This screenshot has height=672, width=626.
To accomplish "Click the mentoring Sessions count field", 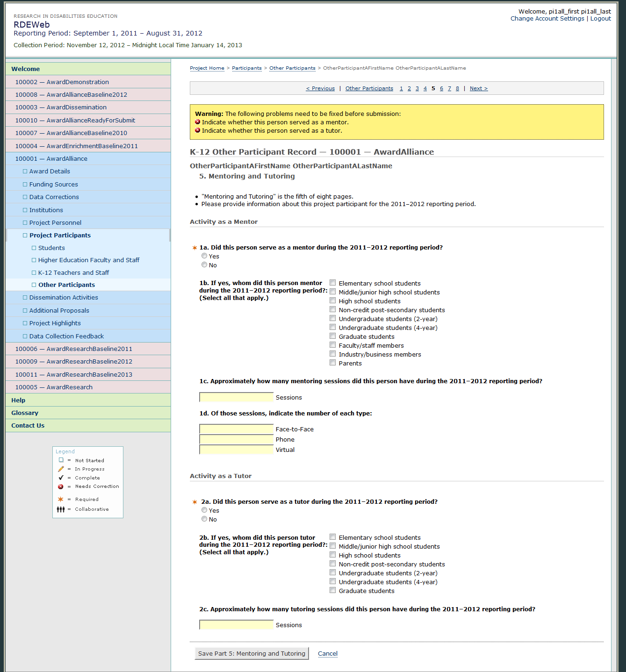I will pos(236,397).
